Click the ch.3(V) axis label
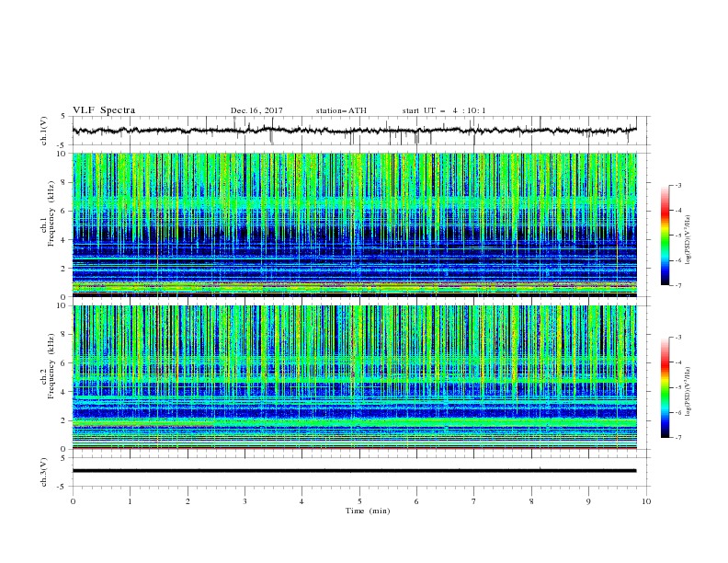 pos(44,472)
